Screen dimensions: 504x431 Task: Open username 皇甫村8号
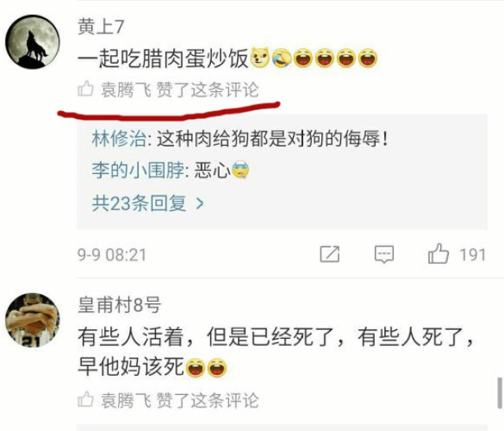(119, 305)
